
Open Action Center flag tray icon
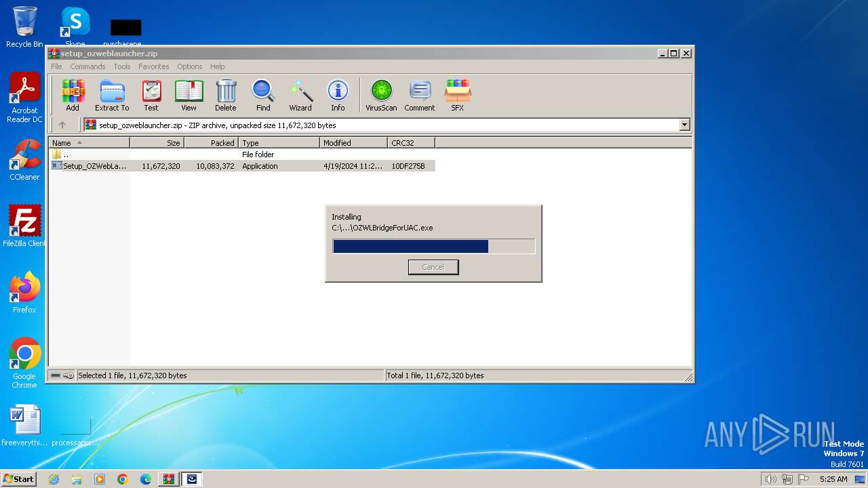[x=804, y=479]
